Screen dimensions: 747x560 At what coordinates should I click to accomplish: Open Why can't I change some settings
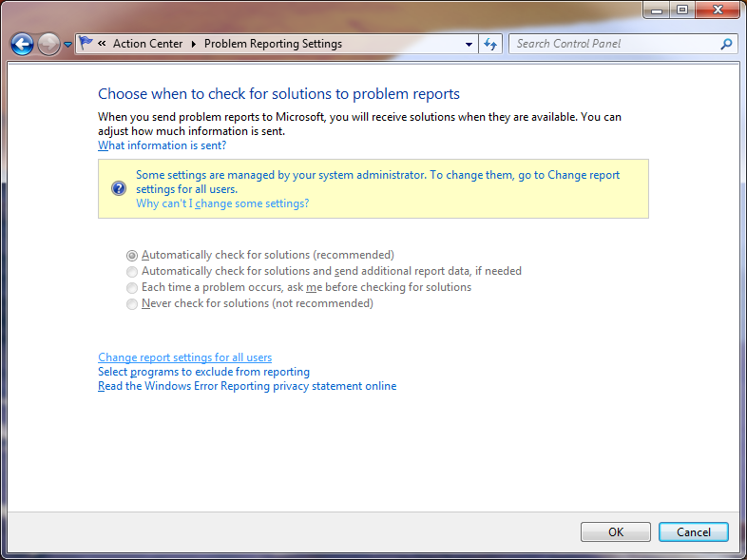click(222, 203)
